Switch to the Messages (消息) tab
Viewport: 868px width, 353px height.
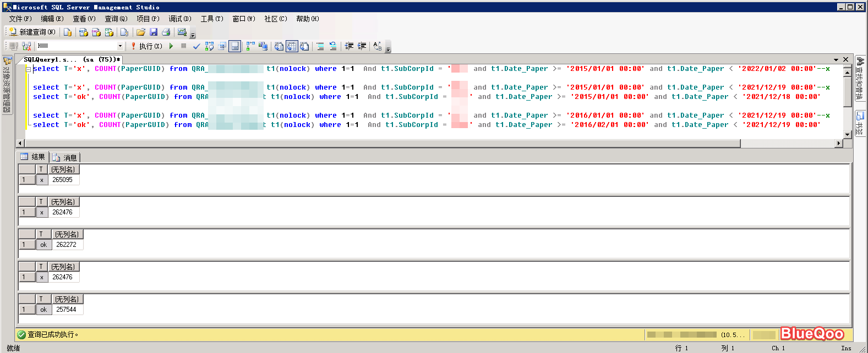65,157
